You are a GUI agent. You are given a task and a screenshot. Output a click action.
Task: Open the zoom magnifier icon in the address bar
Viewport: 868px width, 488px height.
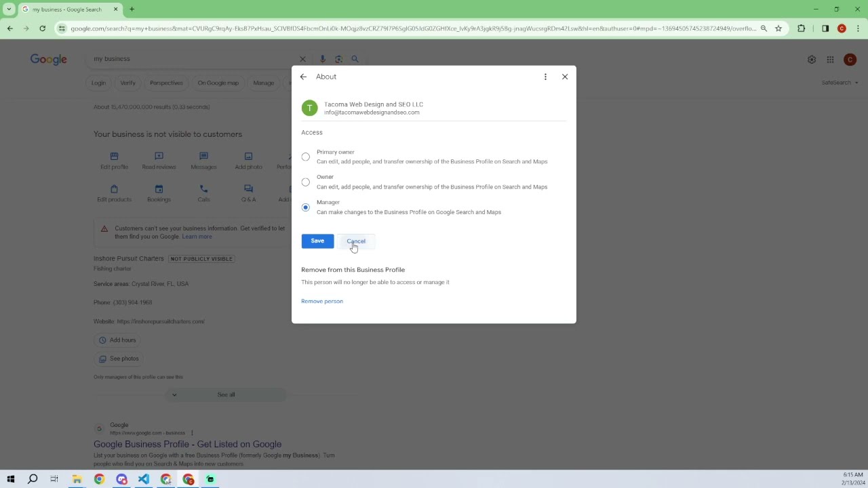pos(764,28)
